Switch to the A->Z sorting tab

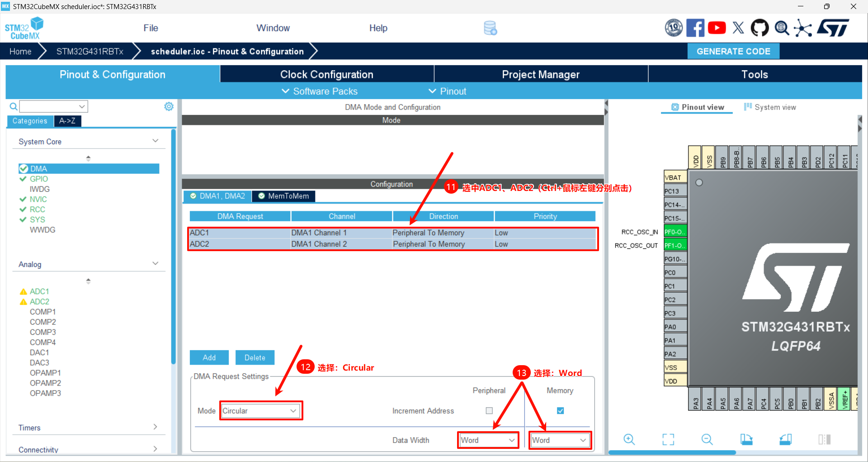[x=67, y=121]
